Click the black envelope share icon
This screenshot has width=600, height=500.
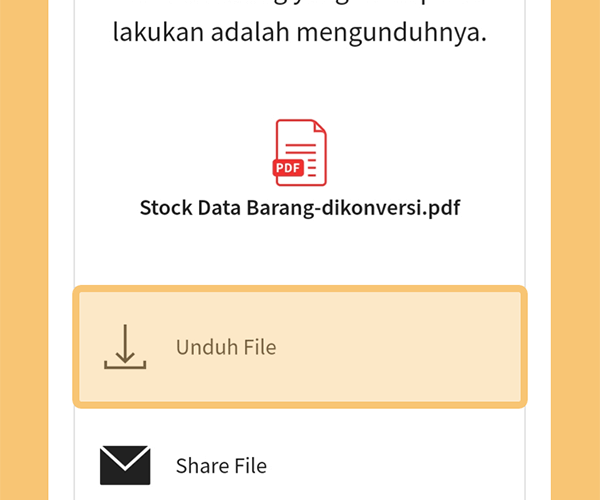125,465
